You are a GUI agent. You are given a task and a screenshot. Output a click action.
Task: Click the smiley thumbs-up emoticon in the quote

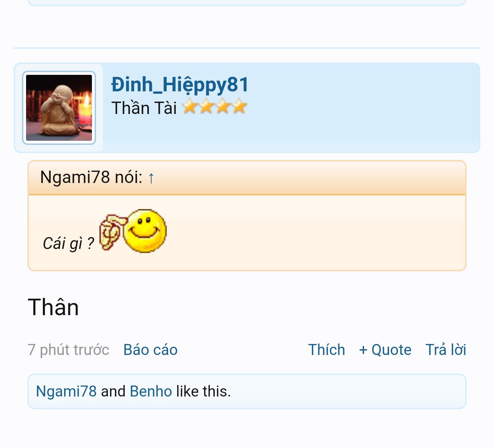click(133, 231)
